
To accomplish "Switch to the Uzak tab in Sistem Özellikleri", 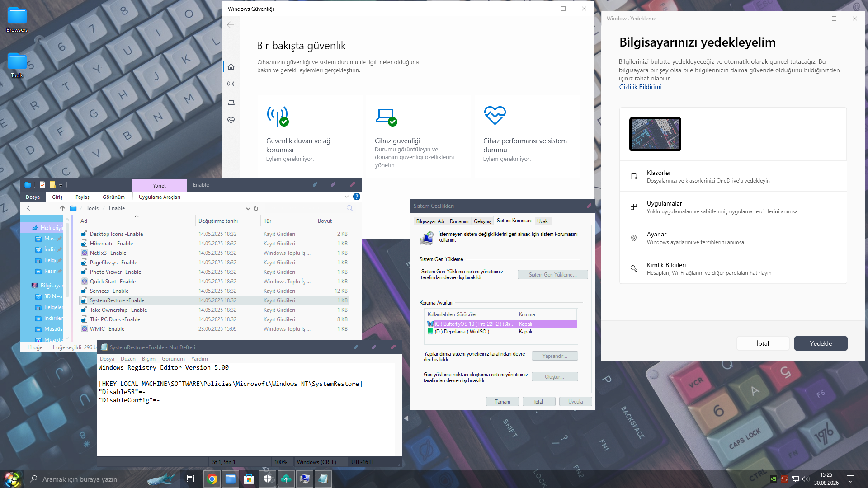I will coord(542,221).
